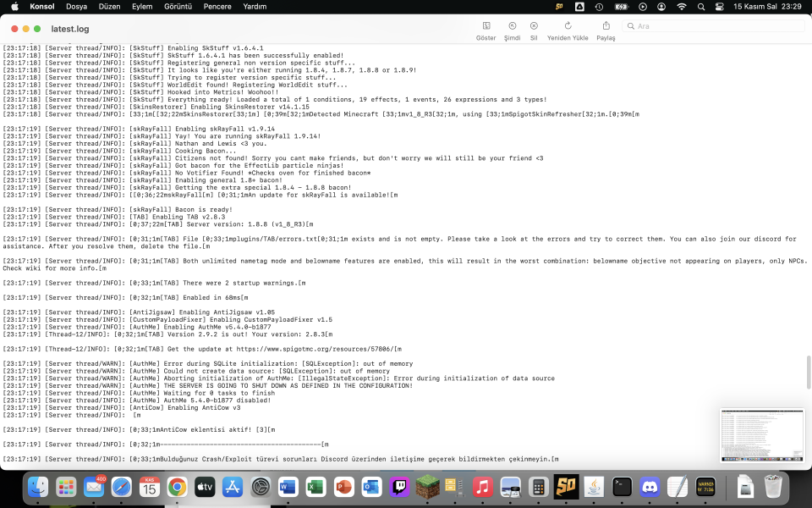Open System Preferences from the dock

261,487
